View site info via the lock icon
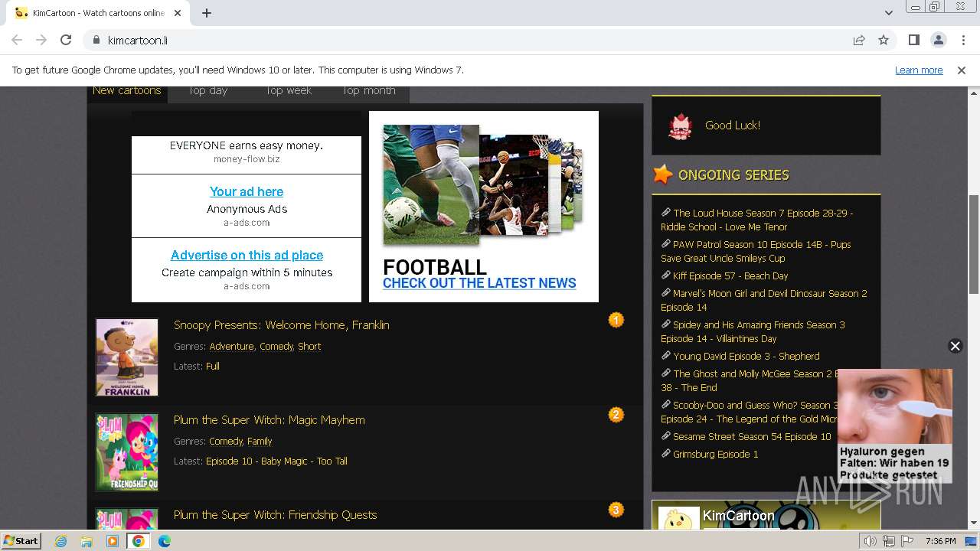 [x=96, y=40]
